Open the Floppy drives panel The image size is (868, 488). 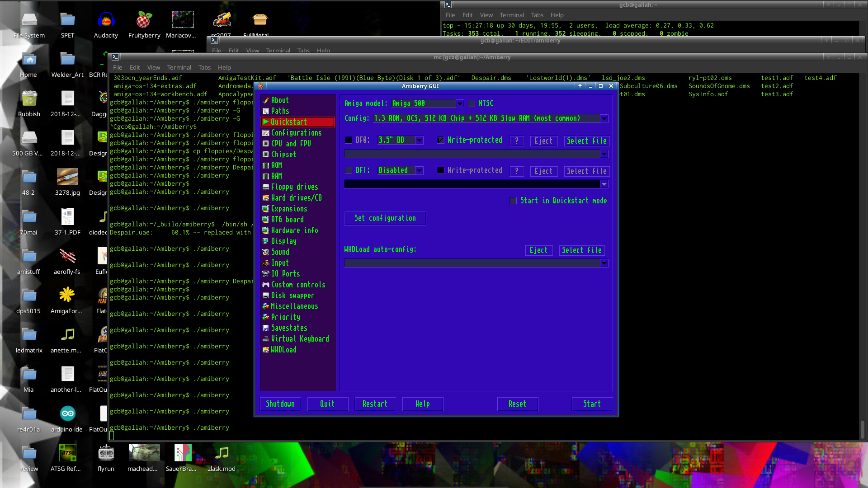(x=297, y=187)
